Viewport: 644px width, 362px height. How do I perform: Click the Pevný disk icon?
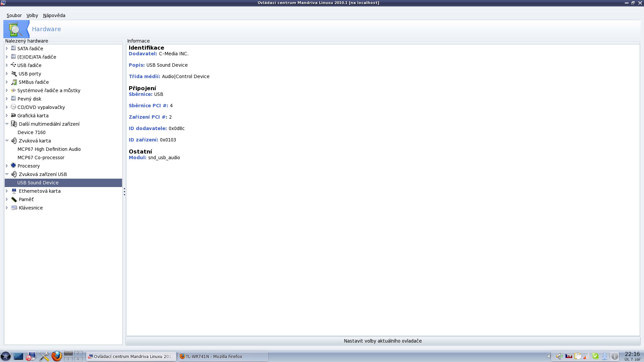point(13,99)
